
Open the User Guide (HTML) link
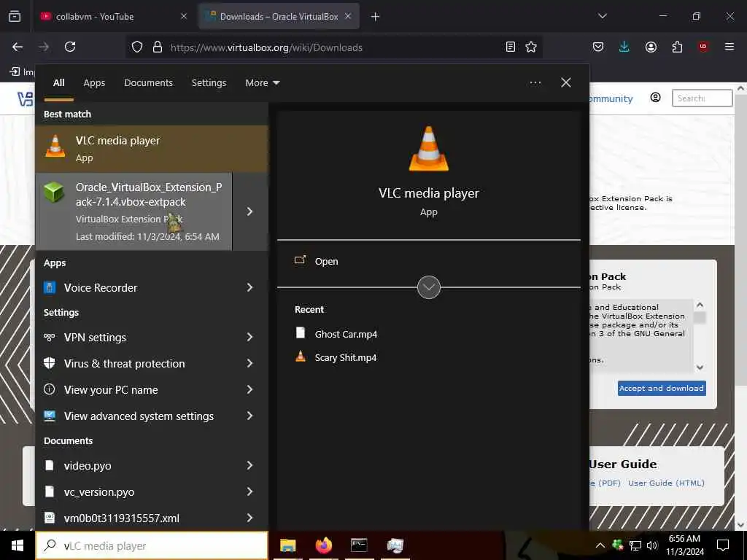click(x=666, y=483)
